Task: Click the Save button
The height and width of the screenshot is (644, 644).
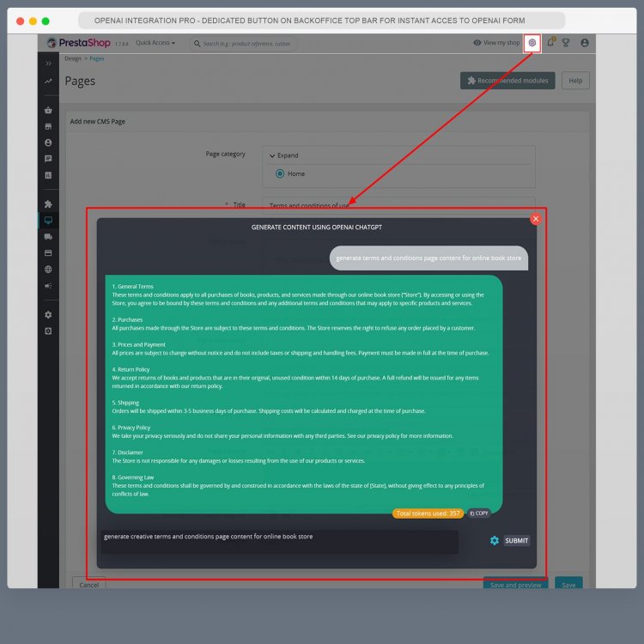Action: (x=568, y=584)
